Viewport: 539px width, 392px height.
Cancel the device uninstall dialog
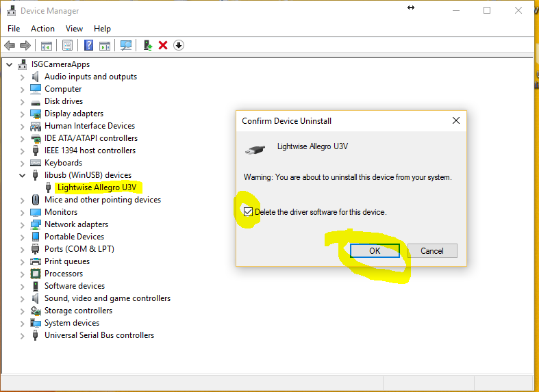click(x=432, y=250)
